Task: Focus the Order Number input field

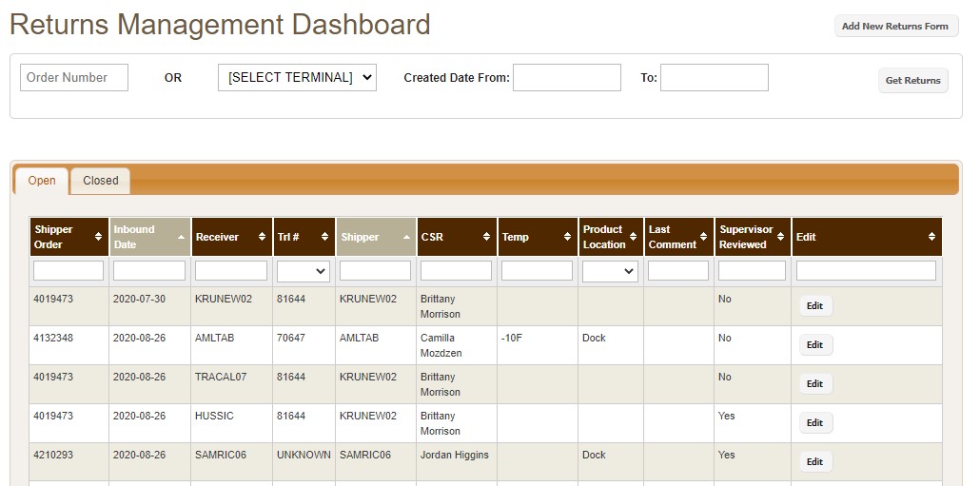Action: (74, 78)
